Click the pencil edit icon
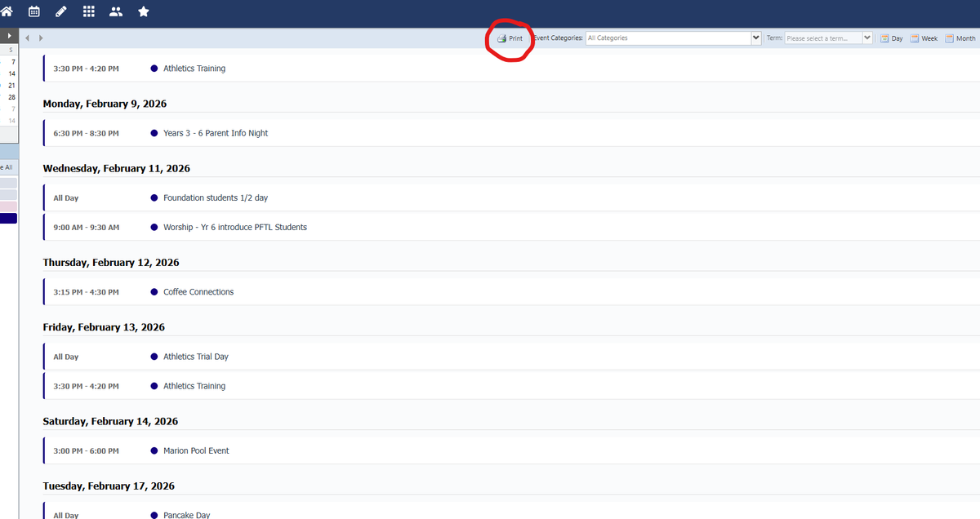This screenshot has height=519, width=980. [x=61, y=11]
